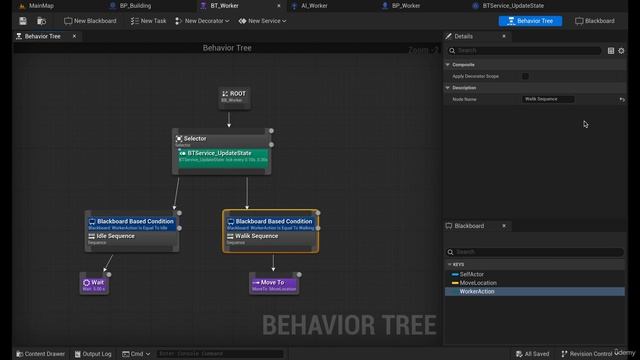Click the console command input field
Screen dimensions: 640x360
pos(220,354)
